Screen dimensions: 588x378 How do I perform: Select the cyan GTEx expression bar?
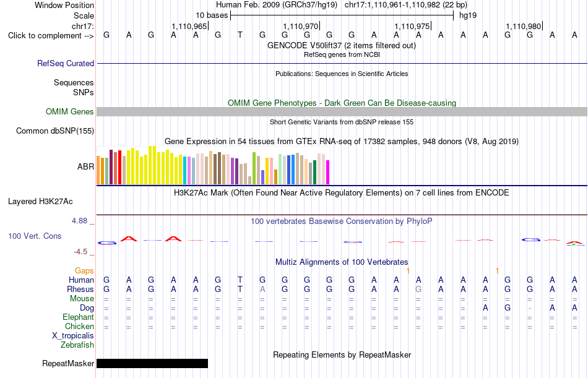[185, 171]
